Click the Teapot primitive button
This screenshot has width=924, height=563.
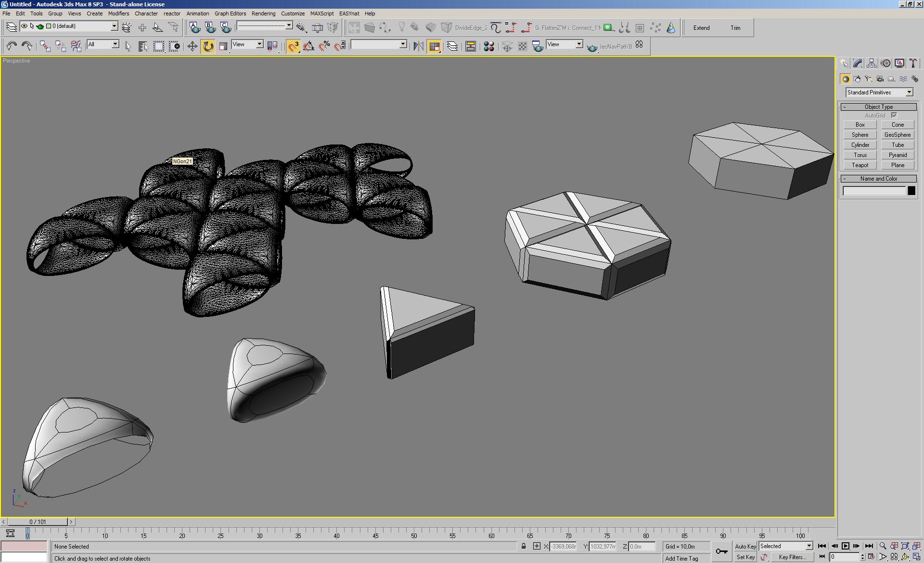point(860,165)
